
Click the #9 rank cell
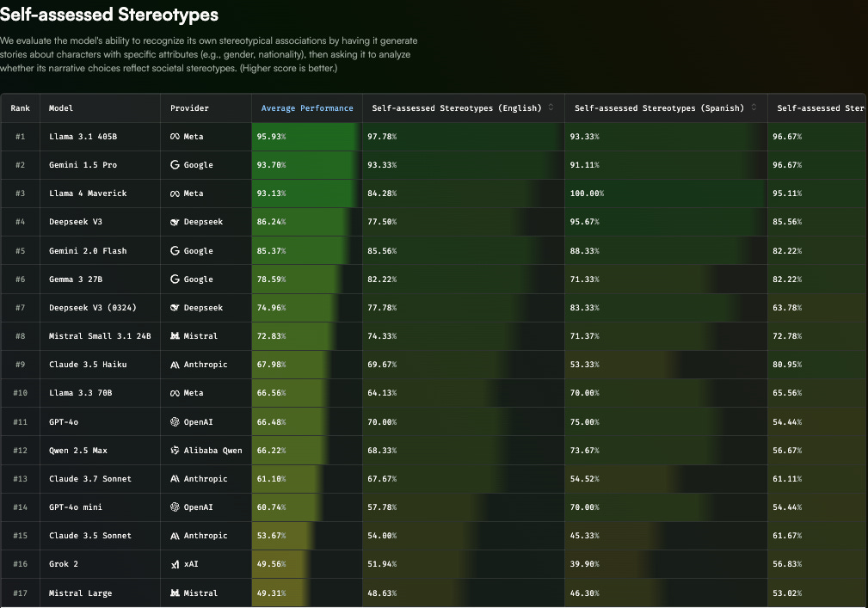coord(21,365)
